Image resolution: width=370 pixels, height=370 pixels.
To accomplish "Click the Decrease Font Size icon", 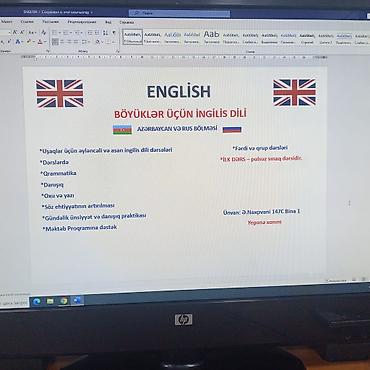I will click(x=22, y=32).
